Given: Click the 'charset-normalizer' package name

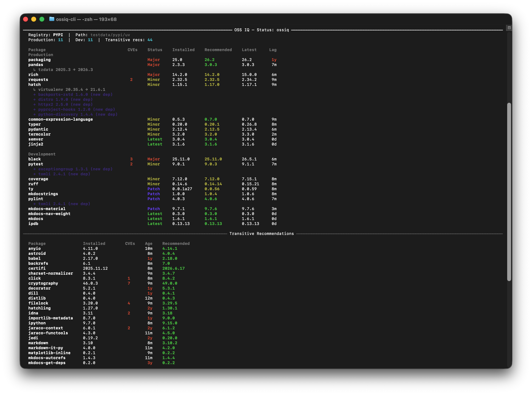Looking at the screenshot, I should coord(51,273).
